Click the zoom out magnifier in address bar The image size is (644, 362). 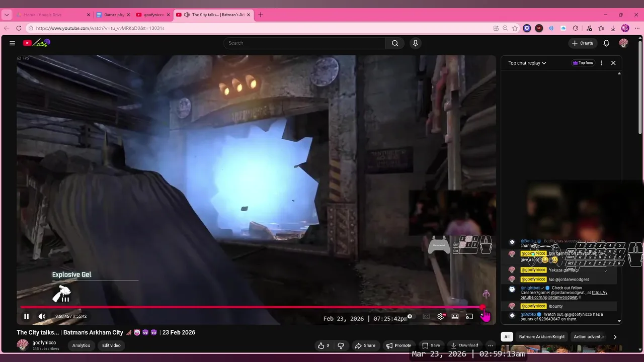505,28
